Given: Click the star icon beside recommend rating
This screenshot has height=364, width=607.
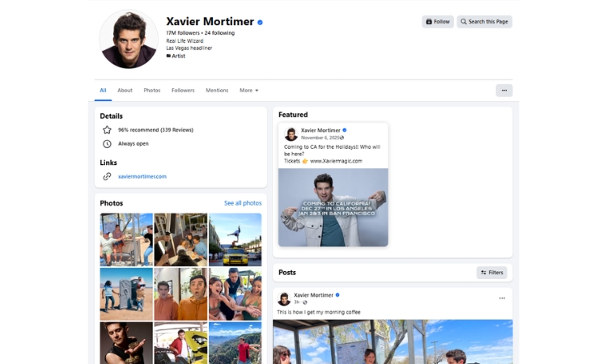Looking at the screenshot, I should click(x=107, y=130).
